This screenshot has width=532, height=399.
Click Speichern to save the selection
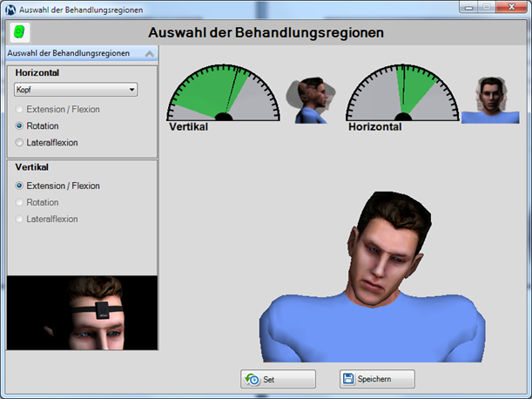coord(377,379)
